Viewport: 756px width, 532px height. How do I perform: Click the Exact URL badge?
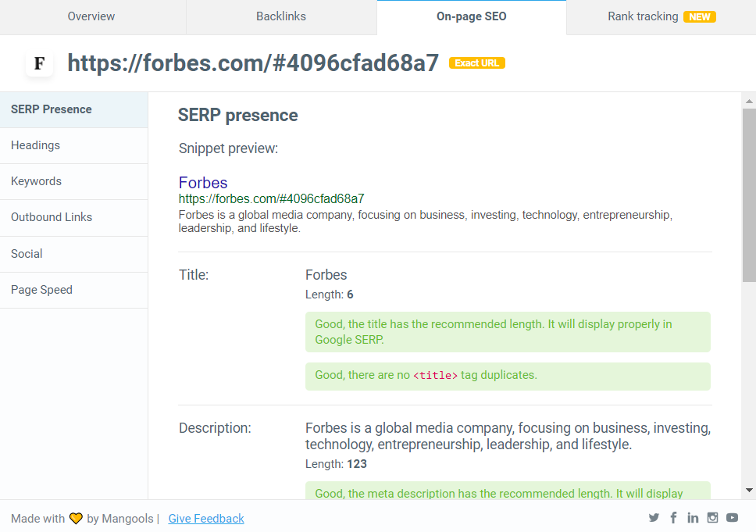click(476, 63)
